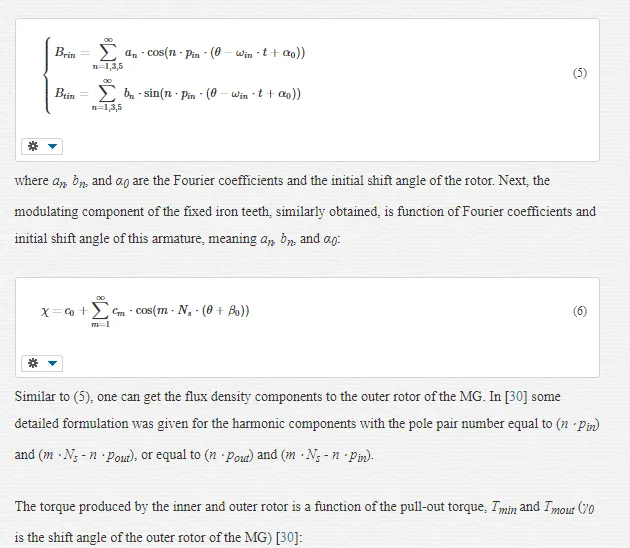
Task: Click the B_tin sine formula line
Action: click(x=178, y=94)
